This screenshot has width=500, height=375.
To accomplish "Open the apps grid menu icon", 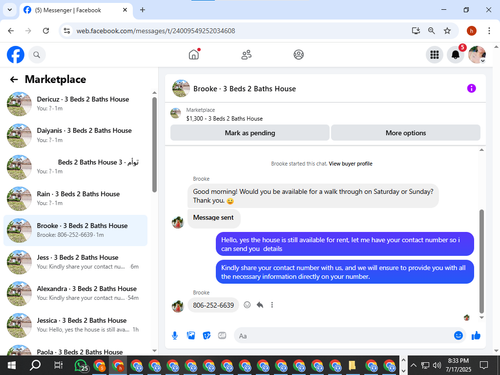I will [434, 55].
